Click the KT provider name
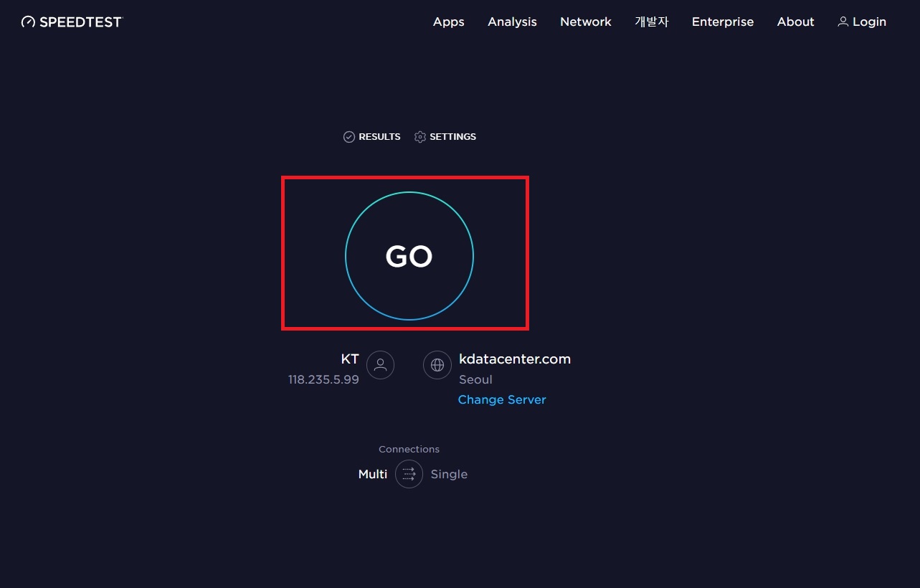920x588 pixels. pyautogui.click(x=350, y=359)
